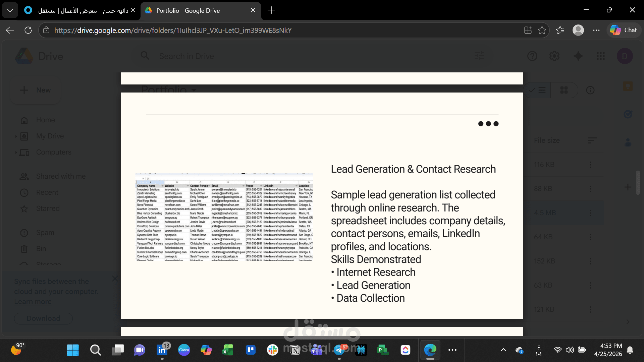The image size is (644, 362).
Task: Open more actions for 152 KB file
Action: click(590, 261)
